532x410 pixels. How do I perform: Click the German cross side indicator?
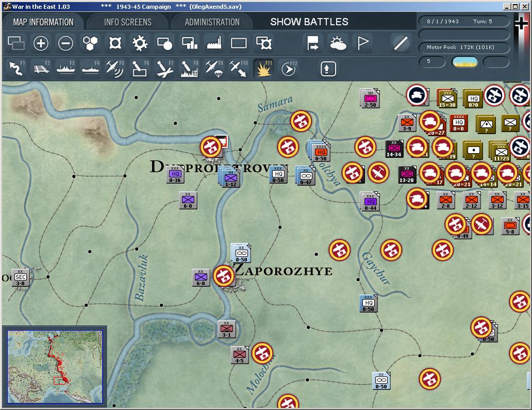tap(521, 24)
